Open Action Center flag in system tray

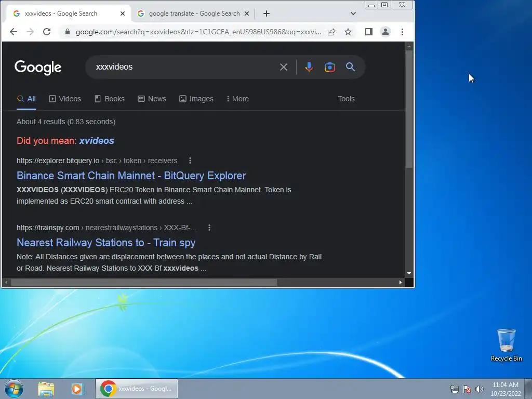point(467,389)
